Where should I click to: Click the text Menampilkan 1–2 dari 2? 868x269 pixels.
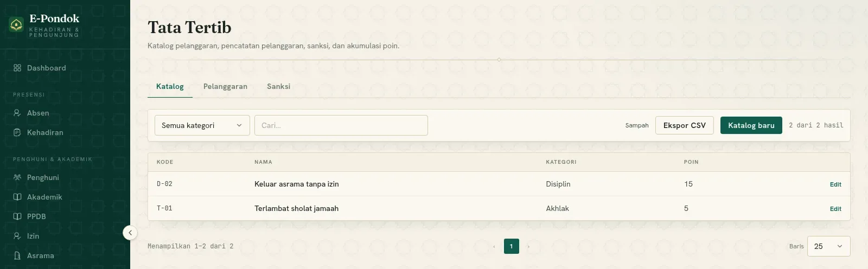[x=190, y=246]
